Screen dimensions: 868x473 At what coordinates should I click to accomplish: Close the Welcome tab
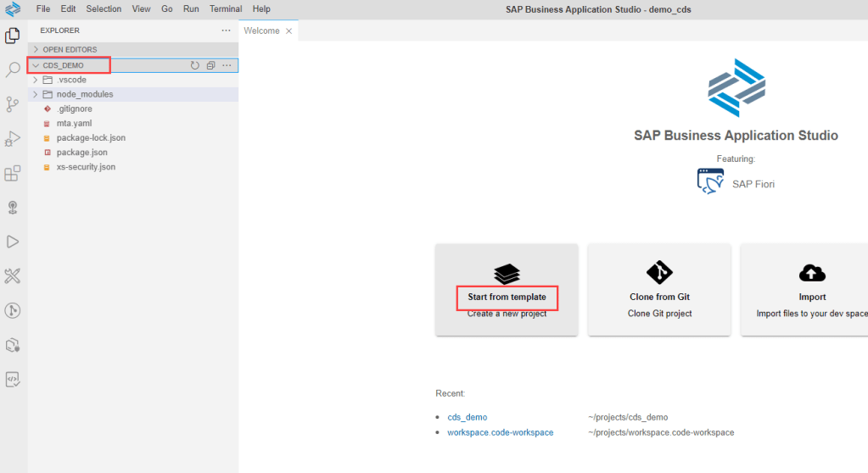click(288, 31)
